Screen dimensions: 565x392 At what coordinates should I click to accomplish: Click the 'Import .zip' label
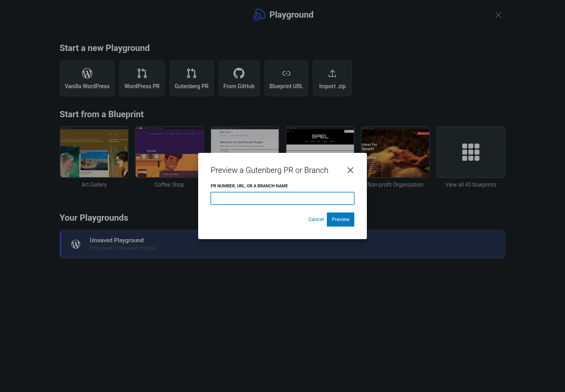332,86
